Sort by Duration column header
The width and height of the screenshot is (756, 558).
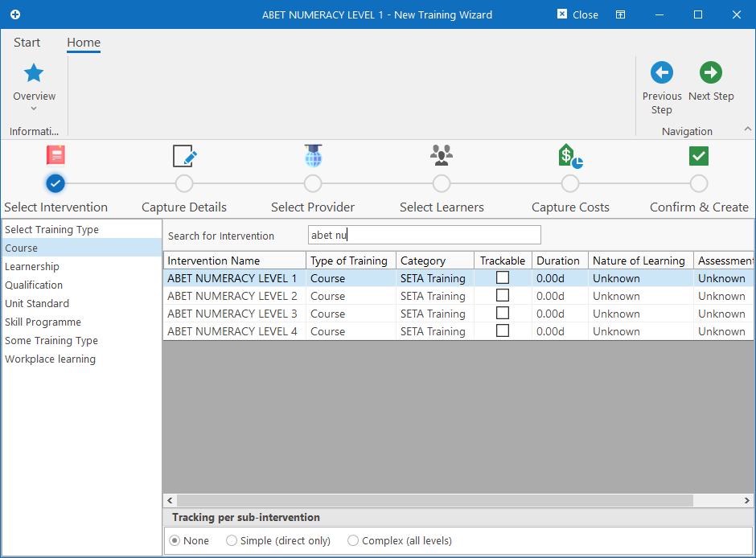click(x=560, y=261)
